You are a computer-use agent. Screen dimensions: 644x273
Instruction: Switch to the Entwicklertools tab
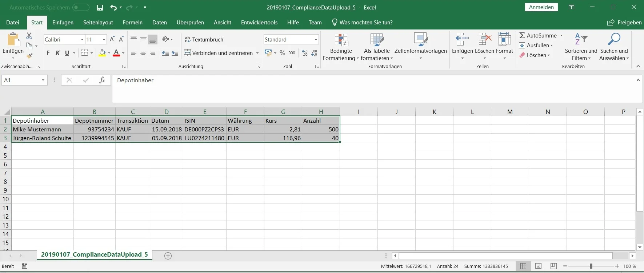coord(259,23)
